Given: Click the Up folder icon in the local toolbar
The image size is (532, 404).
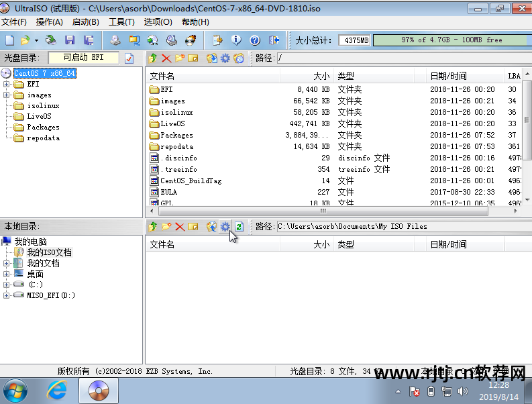Looking at the screenshot, I should (x=153, y=226).
